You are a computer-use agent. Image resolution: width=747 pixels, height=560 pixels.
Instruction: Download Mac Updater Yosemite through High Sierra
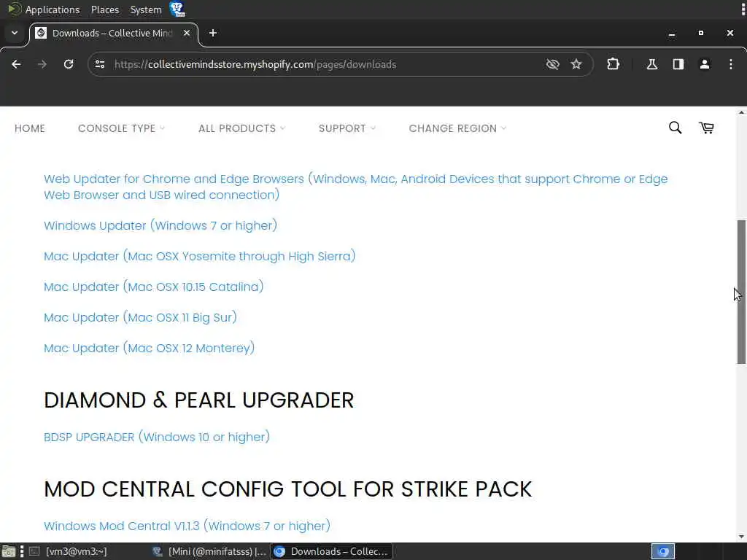pyautogui.click(x=200, y=256)
